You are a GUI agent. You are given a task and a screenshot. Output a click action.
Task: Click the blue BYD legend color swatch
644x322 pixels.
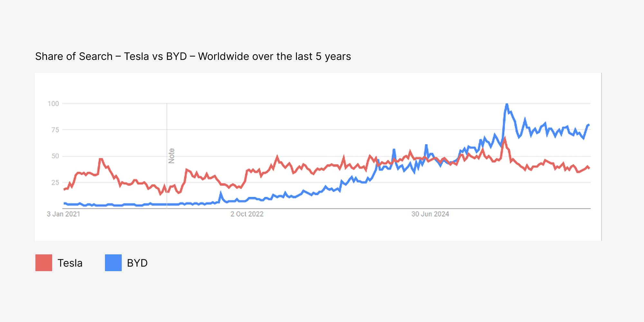(x=113, y=263)
